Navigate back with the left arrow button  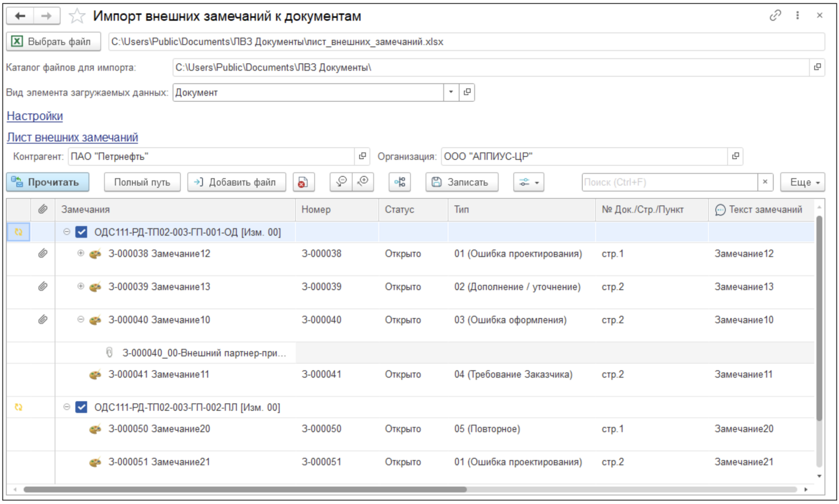pos(20,16)
